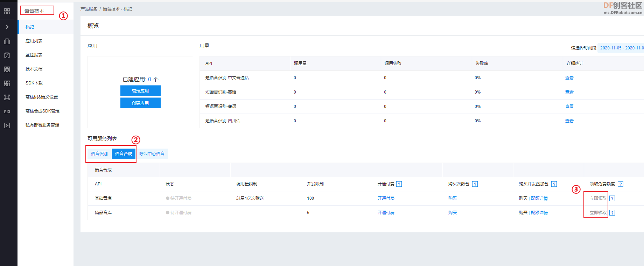Select 概览 in the side menu
644x266 pixels.
click(x=45, y=27)
